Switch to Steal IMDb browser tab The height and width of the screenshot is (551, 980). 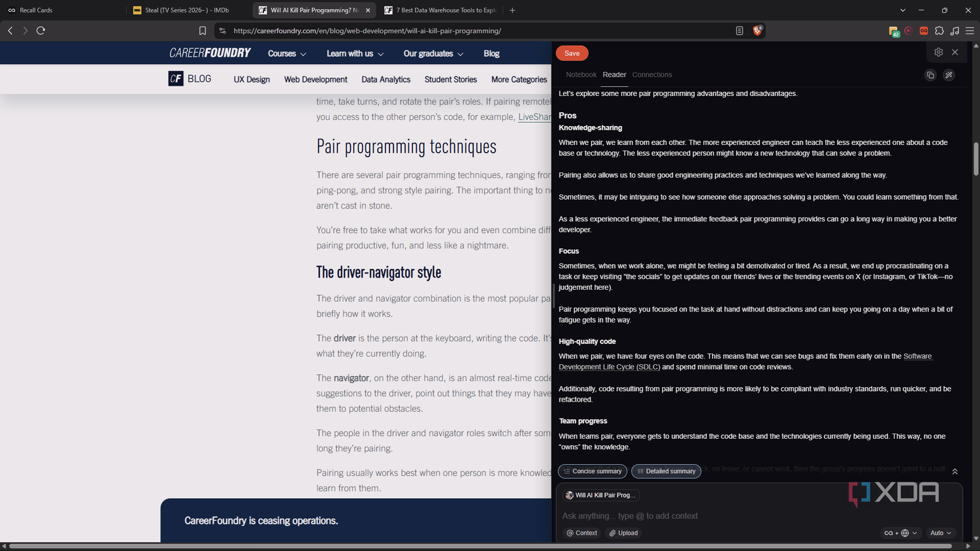tap(186, 10)
